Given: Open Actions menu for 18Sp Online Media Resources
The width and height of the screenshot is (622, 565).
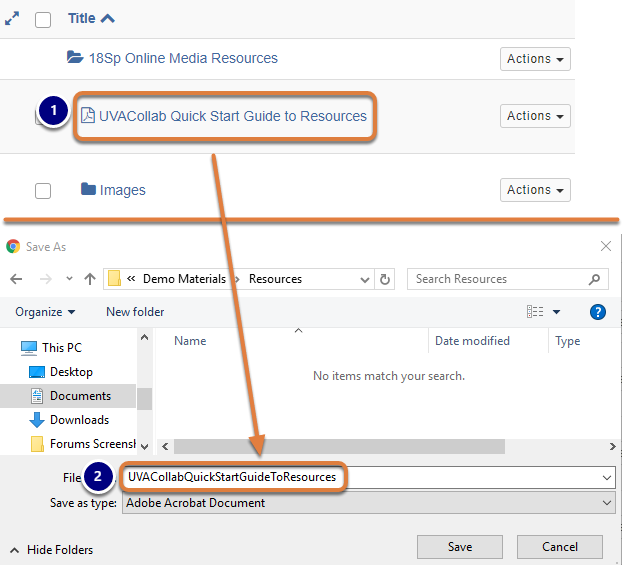Looking at the screenshot, I should click(x=535, y=59).
